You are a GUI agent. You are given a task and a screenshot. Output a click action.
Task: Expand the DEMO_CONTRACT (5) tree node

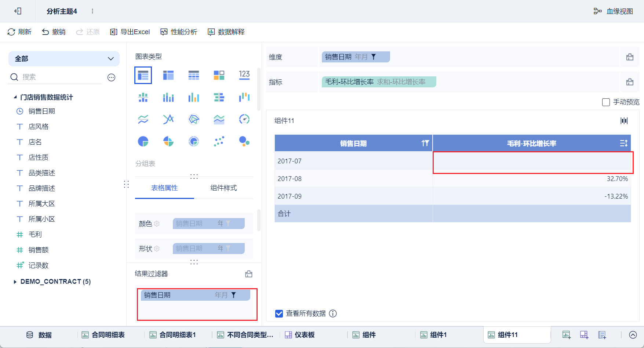(x=15, y=282)
